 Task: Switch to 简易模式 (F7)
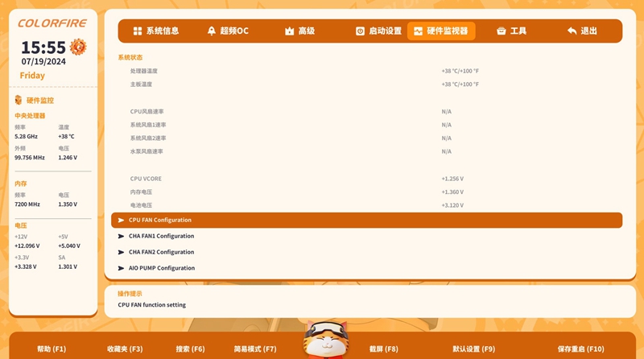point(255,349)
